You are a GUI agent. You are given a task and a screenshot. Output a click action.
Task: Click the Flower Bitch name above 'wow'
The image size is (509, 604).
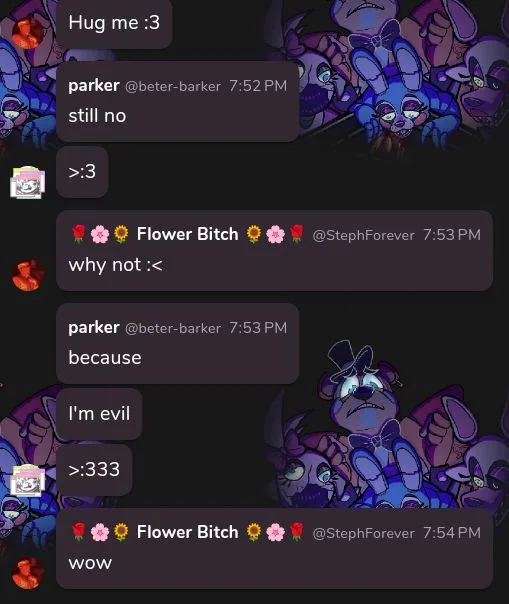188,532
